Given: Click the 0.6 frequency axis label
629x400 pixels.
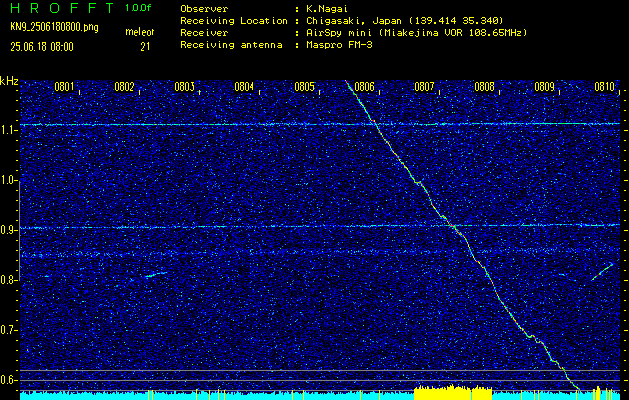Looking at the screenshot, I should pos(9,380).
